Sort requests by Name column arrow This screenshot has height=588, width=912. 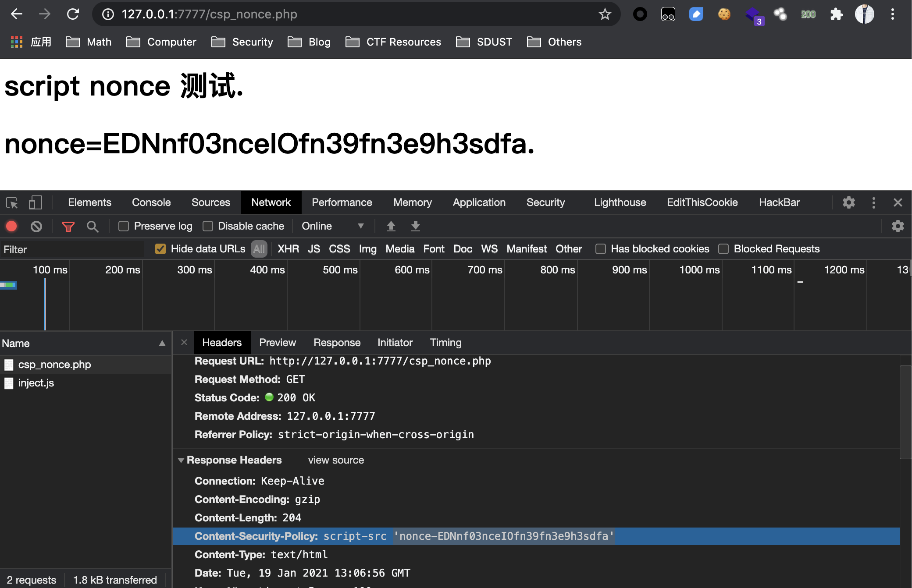tap(162, 344)
